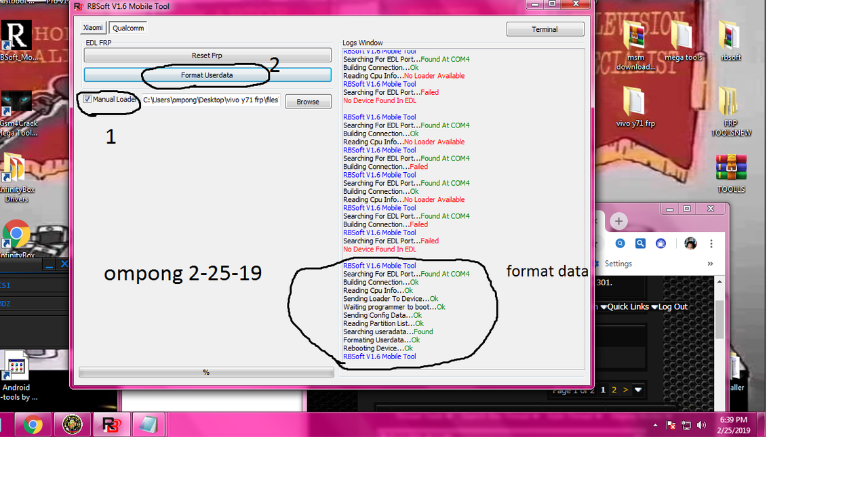
Task: Expand the bookmarks overflow chevron in Chrome
Action: click(x=710, y=264)
